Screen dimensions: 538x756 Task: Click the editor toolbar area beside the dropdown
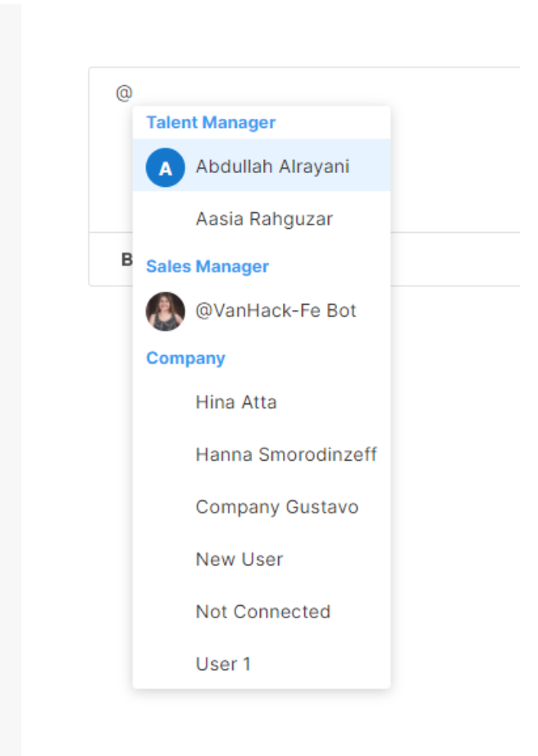(455, 259)
